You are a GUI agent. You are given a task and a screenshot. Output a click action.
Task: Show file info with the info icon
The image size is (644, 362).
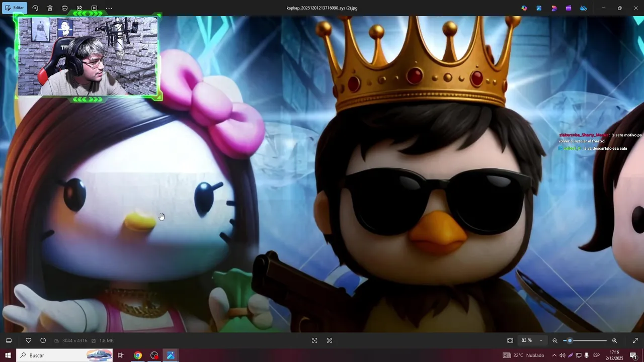[x=43, y=340]
